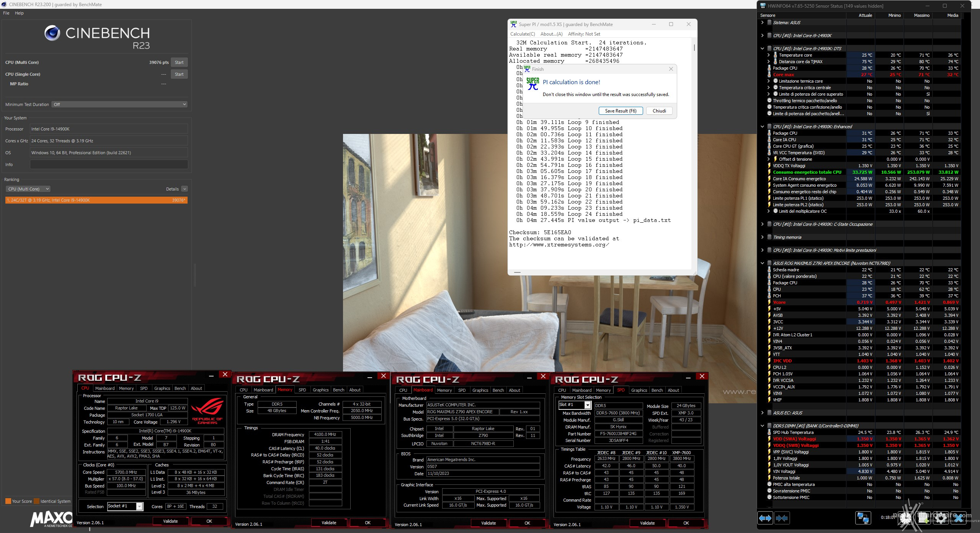Viewport: 980px width, 533px height.
Task: Click HWiNFO blue X close sensors icon
Action: [959, 518]
